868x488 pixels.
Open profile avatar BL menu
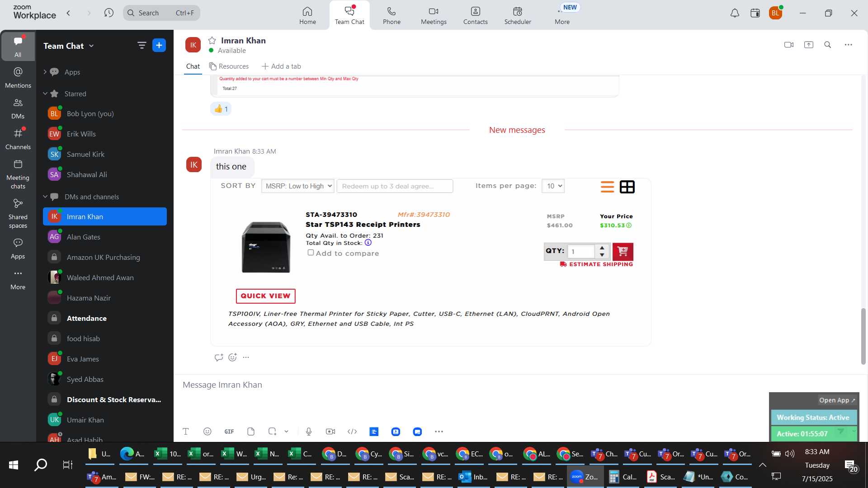click(x=776, y=13)
